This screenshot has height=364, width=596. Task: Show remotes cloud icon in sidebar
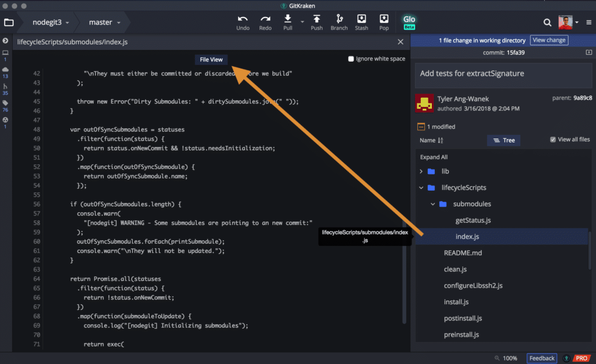tap(5, 72)
